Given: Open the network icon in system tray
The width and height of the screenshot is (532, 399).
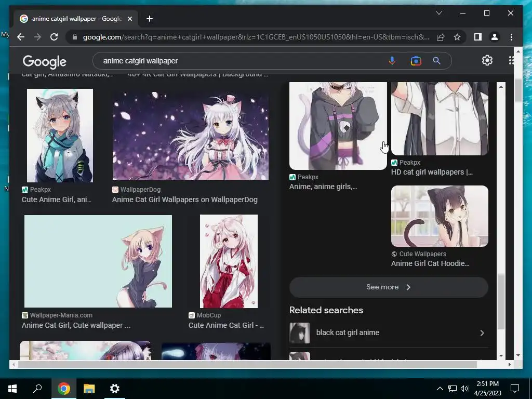Looking at the screenshot, I should tap(453, 389).
